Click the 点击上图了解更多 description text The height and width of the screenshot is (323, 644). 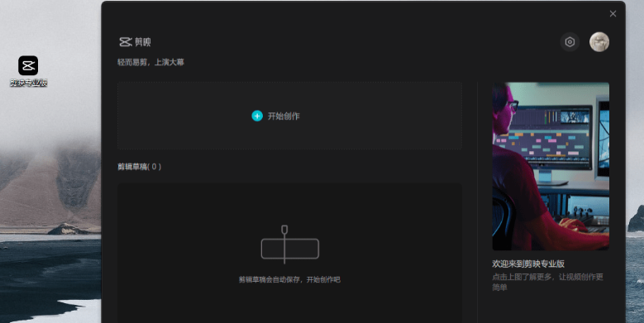[547, 282]
